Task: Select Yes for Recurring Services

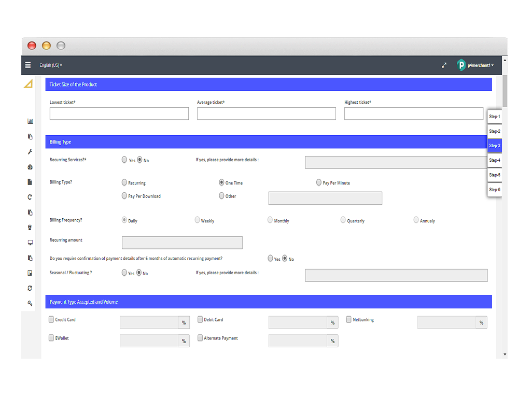Action: tap(124, 160)
